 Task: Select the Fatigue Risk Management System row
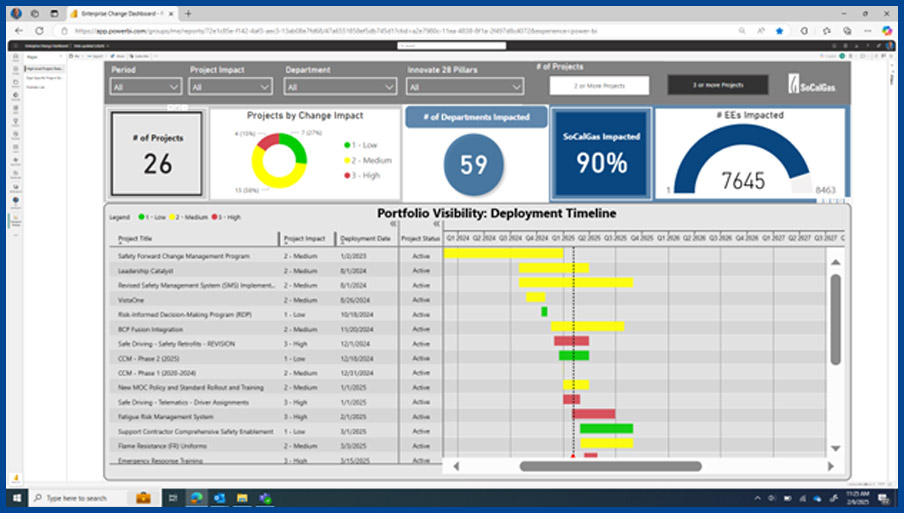[276, 417]
